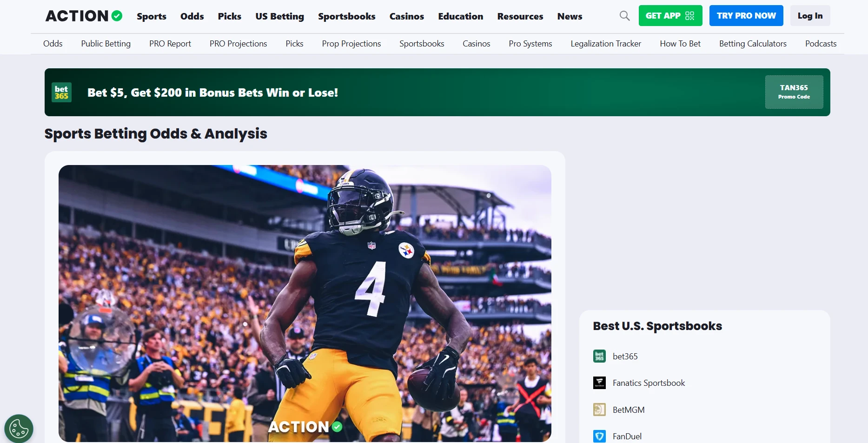
Task: Click the Action Network logo
Action: [x=84, y=16]
